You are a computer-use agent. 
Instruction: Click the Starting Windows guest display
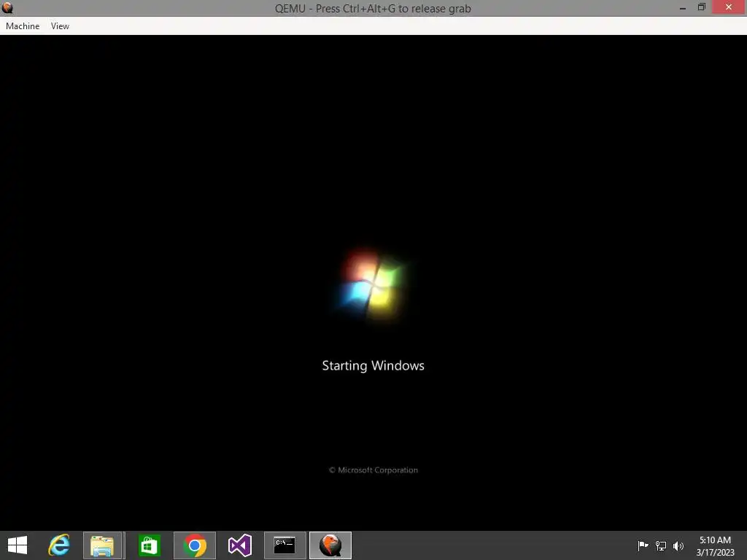tap(373, 282)
